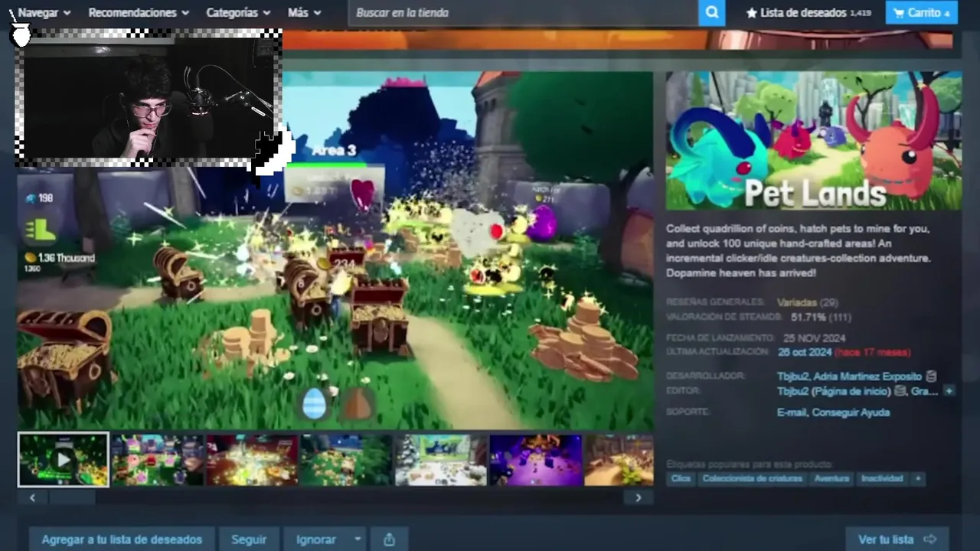Select the Clics tag
The width and height of the screenshot is (980, 551).
click(681, 478)
